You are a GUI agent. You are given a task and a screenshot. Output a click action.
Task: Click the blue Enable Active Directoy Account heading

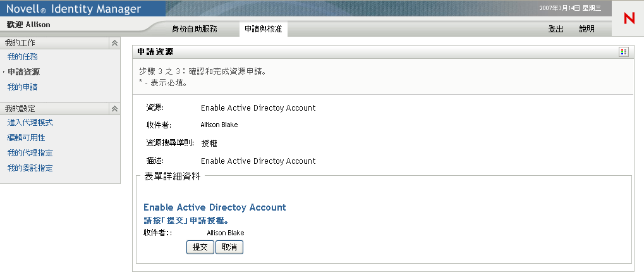(x=215, y=207)
